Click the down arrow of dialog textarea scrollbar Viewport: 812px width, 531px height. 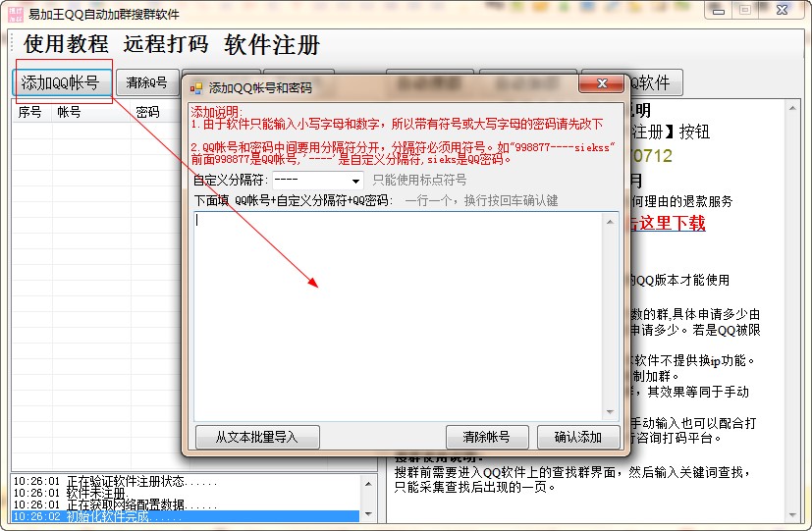click(x=610, y=412)
